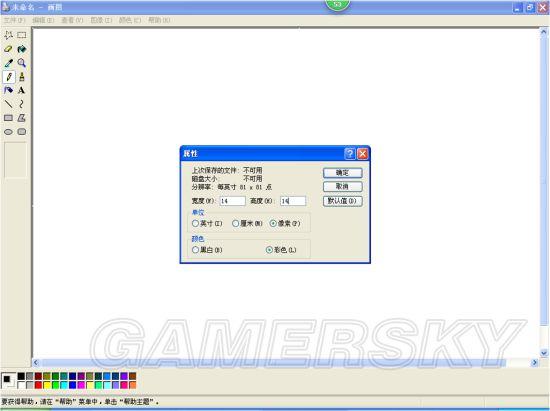Confirm the attributes dialog with OK button
The image size is (550, 411).
pos(342,173)
